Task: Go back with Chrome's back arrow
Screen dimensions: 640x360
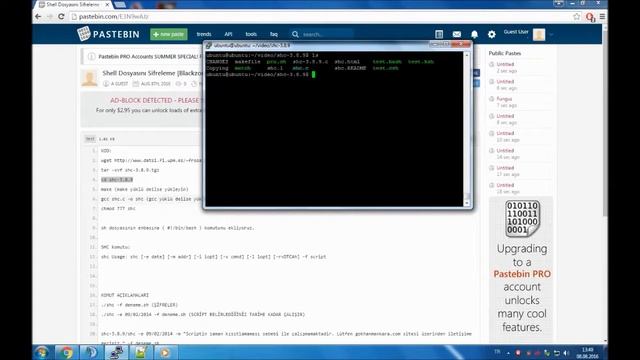Action: pos(38,17)
